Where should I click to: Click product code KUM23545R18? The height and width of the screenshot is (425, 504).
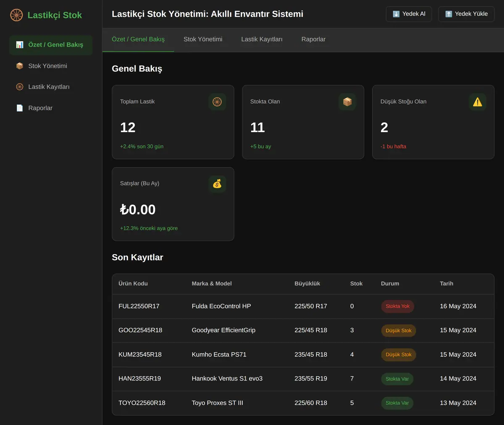coord(140,355)
